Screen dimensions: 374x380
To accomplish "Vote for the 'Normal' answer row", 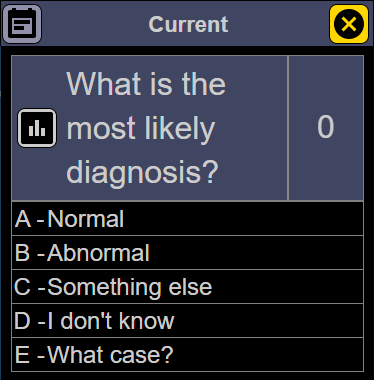I will (187, 219).
